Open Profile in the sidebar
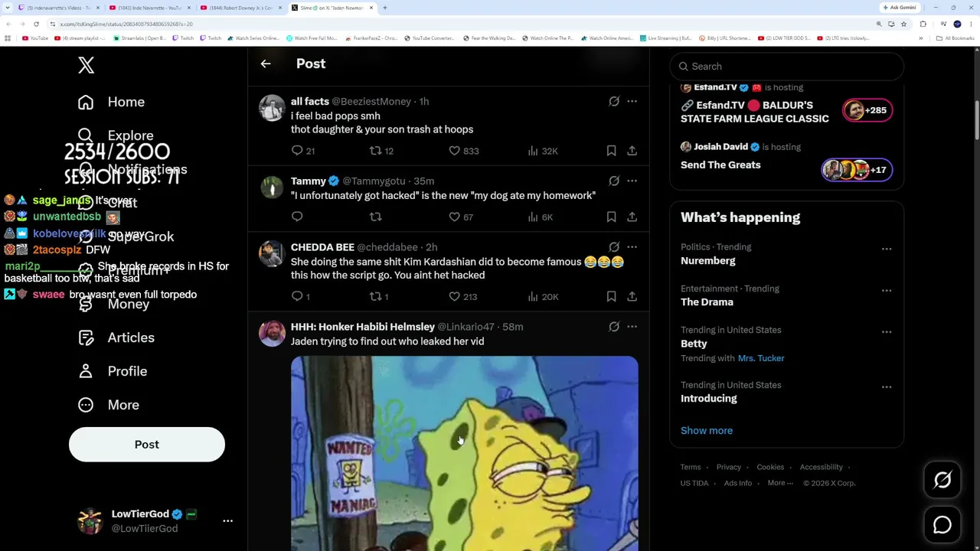 [113, 371]
